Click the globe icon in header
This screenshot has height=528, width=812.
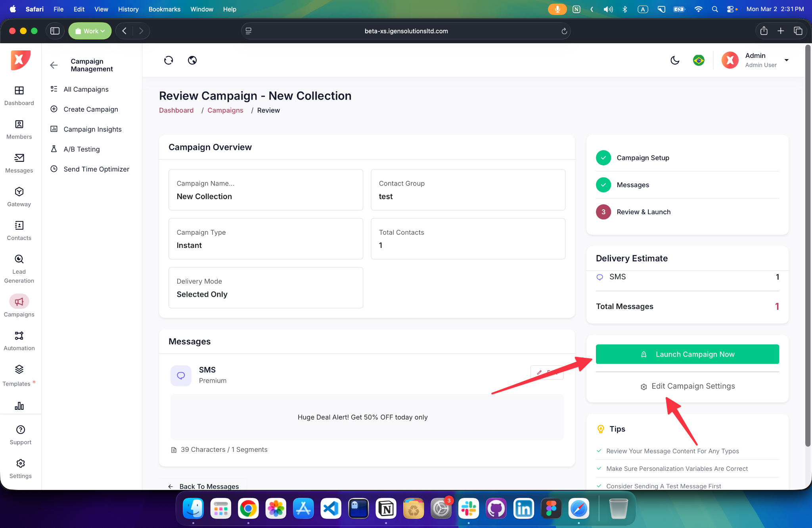pos(192,60)
